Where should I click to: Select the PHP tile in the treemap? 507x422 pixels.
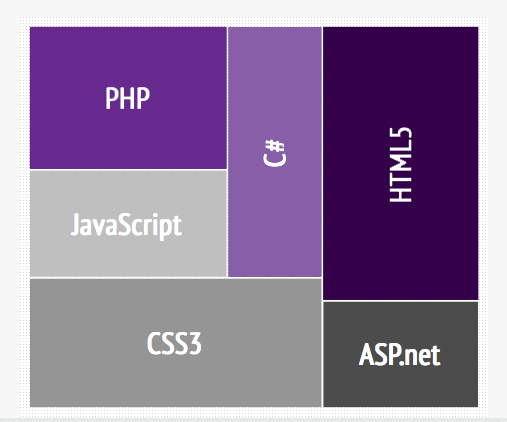[x=128, y=98]
